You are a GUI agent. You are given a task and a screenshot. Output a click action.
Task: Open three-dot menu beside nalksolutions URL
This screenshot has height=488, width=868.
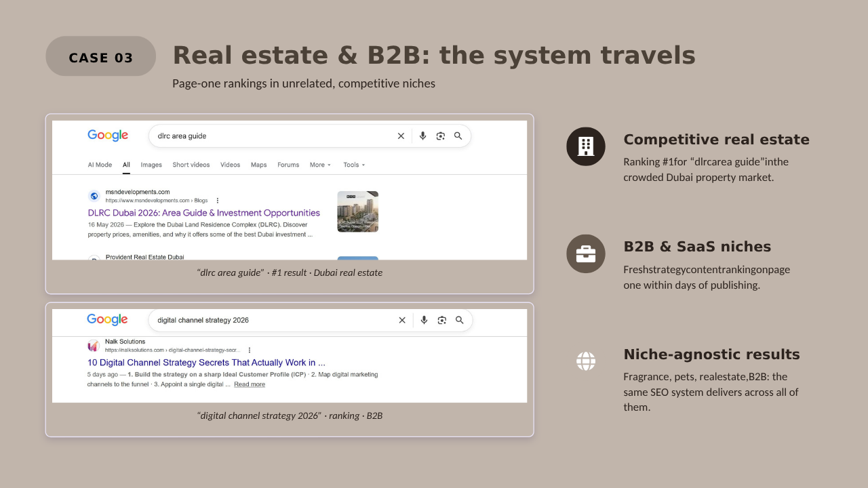250,350
